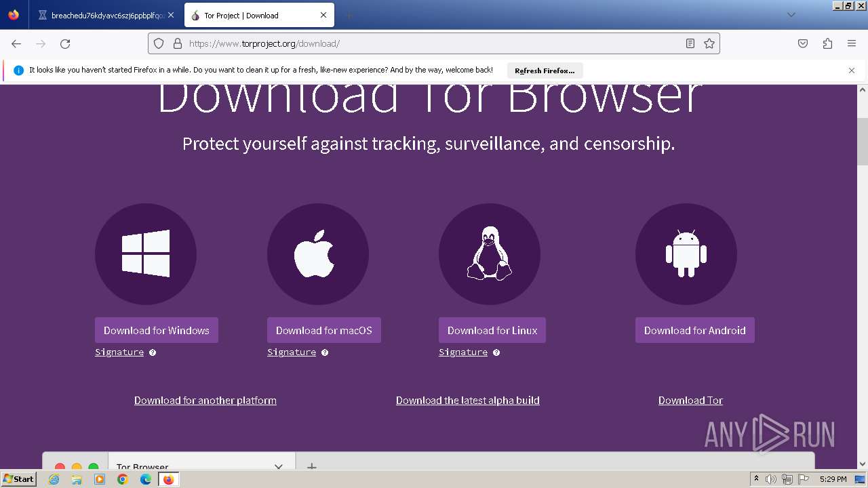
Task: Click the Action Center flag tray icon
Action: [x=804, y=479]
